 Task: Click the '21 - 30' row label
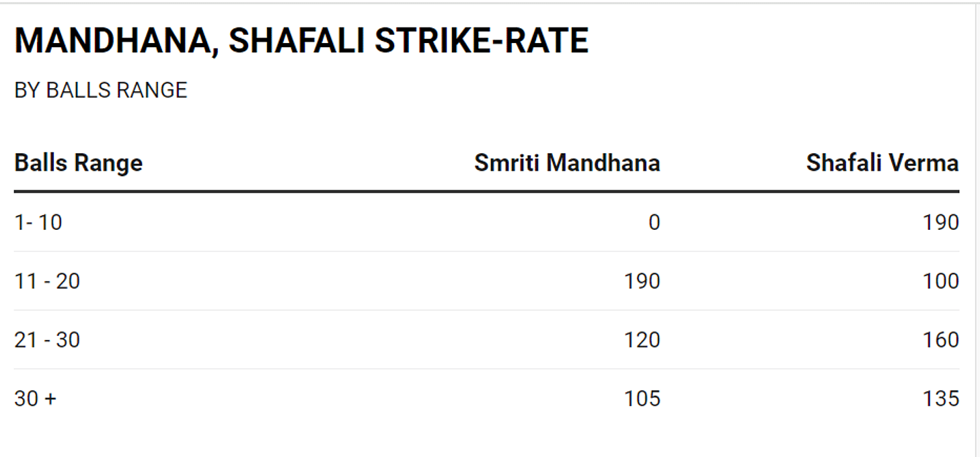click(47, 340)
